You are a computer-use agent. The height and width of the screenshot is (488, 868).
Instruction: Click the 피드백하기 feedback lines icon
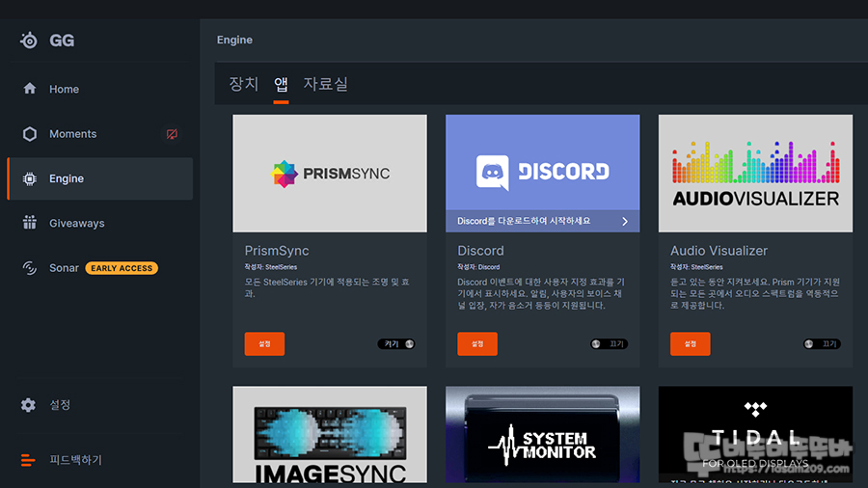[x=28, y=460]
